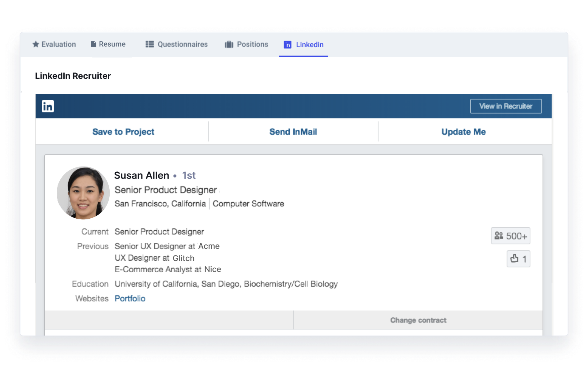
Task: Open the Portfolio website link
Action: [x=130, y=298]
